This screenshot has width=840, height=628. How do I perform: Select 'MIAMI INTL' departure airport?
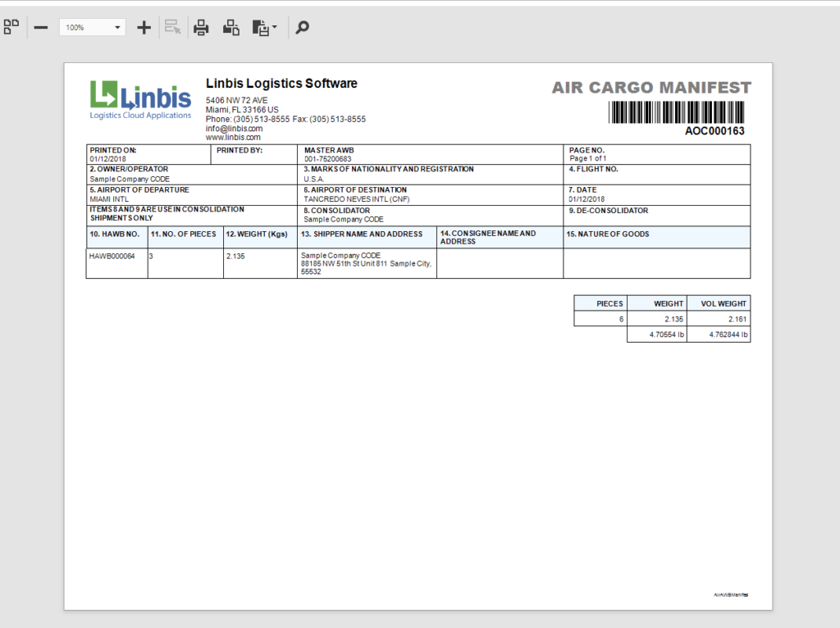[109, 199]
